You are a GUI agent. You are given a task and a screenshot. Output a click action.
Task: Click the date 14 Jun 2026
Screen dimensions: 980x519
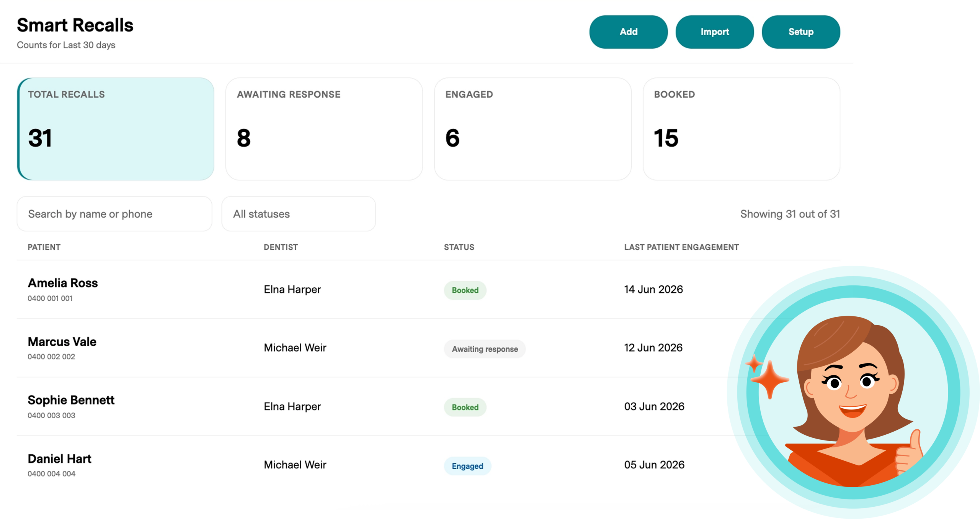(653, 289)
